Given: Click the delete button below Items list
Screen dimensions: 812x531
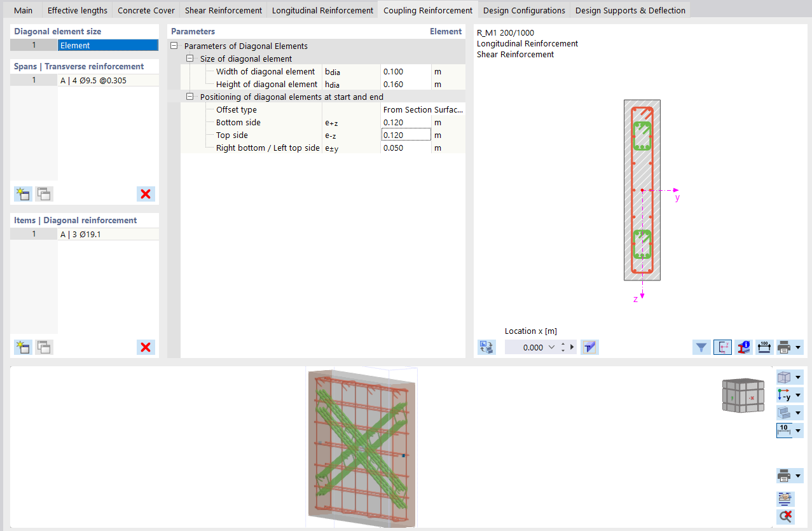Looking at the screenshot, I should click(x=145, y=347).
